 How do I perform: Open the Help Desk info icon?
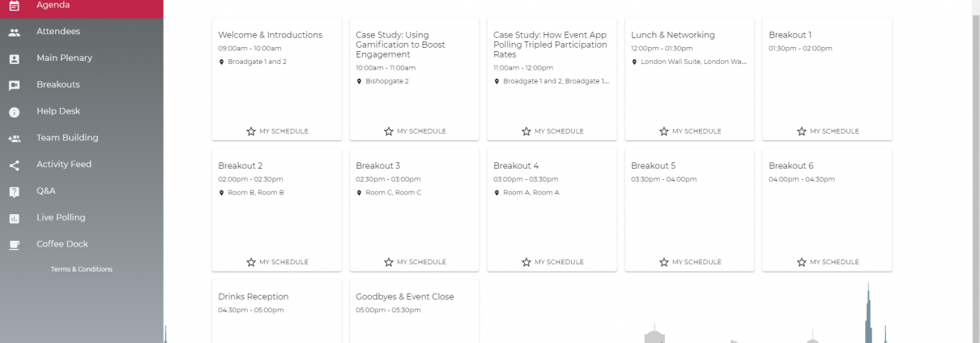click(14, 112)
